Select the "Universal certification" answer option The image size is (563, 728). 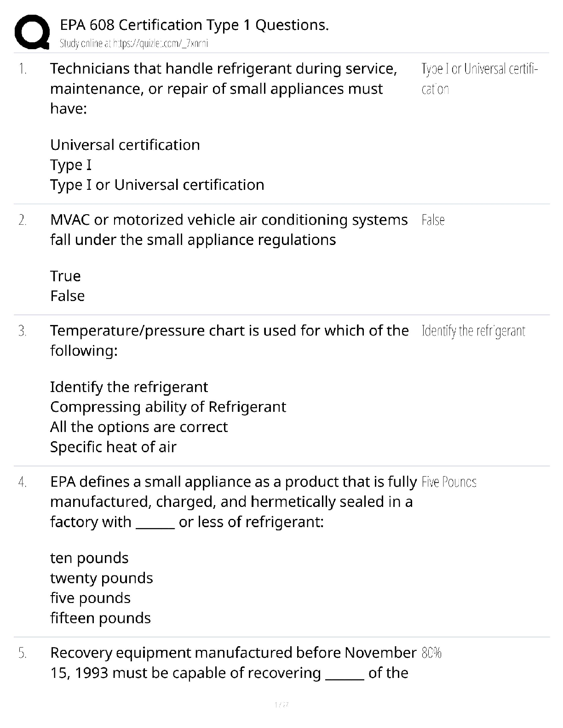pos(125,145)
